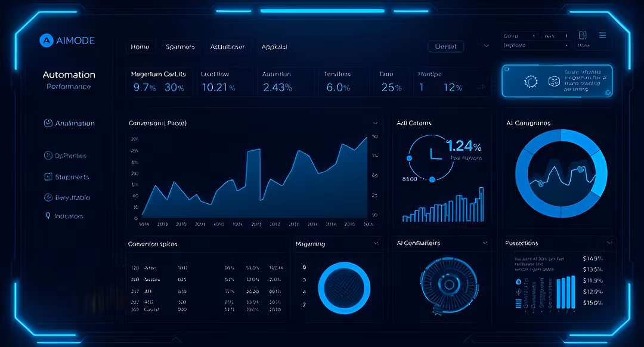This screenshot has width=644, height=347.
Task: Select the OpPlentes sidebar icon
Action: (48, 156)
